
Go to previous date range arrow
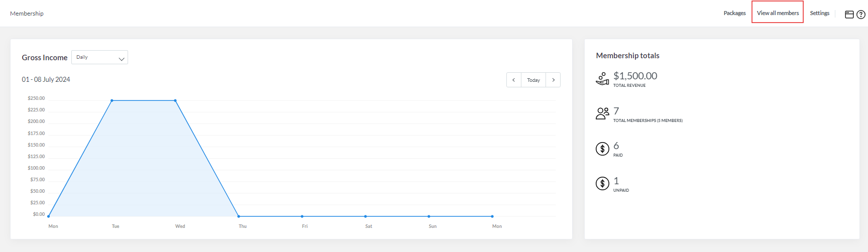tap(513, 80)
